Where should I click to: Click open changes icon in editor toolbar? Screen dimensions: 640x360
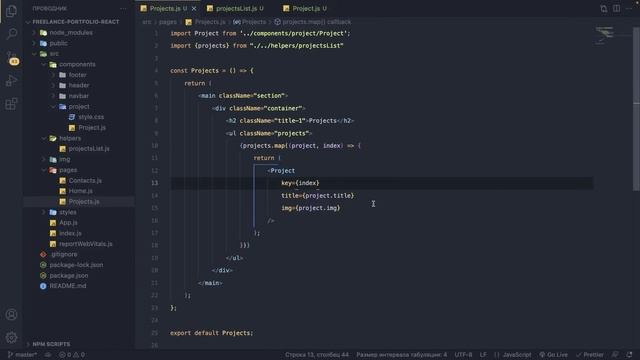pos(603,9)
